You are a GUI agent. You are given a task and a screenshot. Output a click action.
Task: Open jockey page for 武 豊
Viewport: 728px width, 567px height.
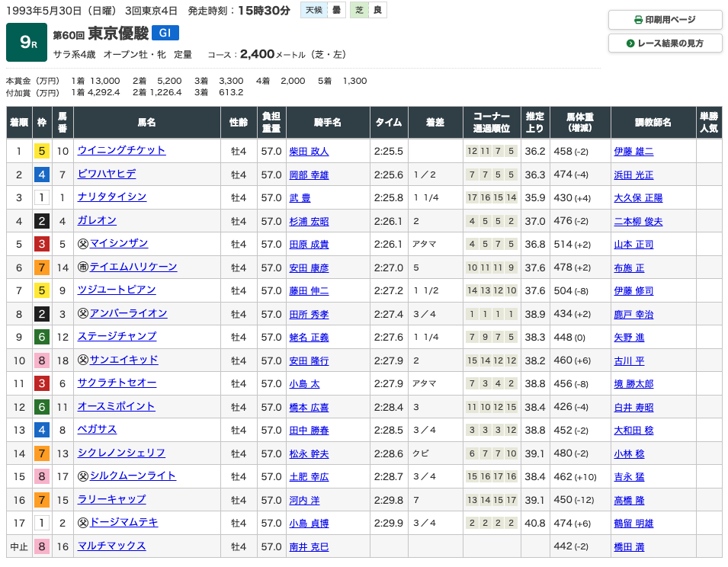[301, 198]
